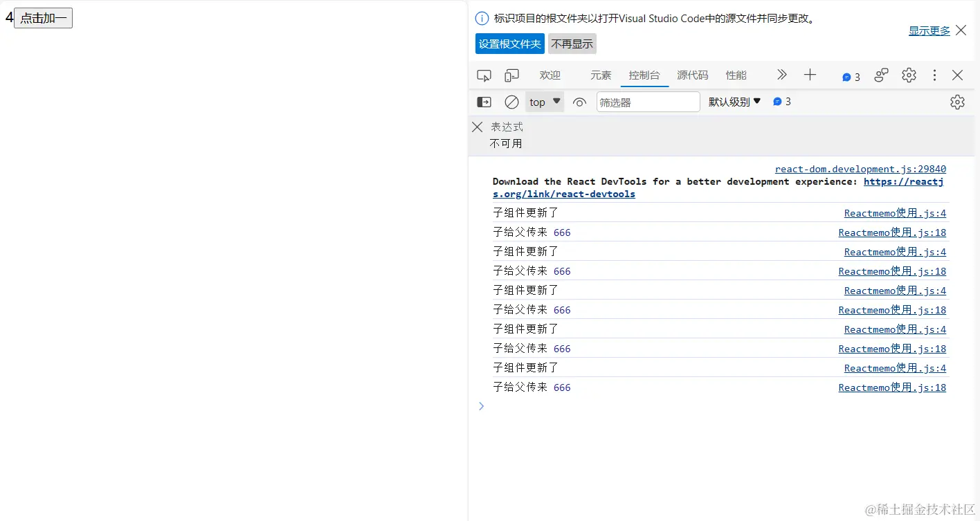The width and height of the screenshot is (980, 521).
Task: Open the 源代码 tab
Action: pos(693,75)
